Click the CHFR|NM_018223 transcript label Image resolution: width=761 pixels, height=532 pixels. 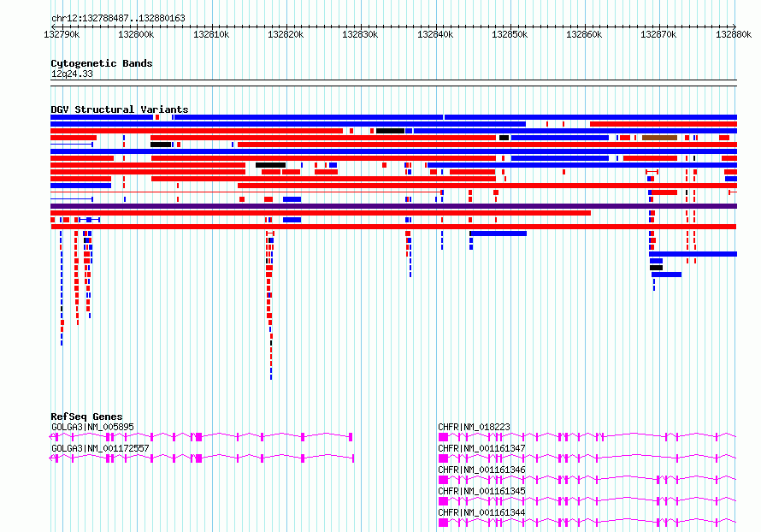[474, 427]
